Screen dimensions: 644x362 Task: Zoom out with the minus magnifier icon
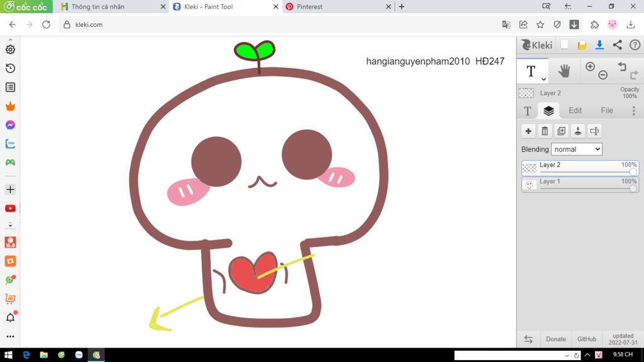tap(602, 75)
